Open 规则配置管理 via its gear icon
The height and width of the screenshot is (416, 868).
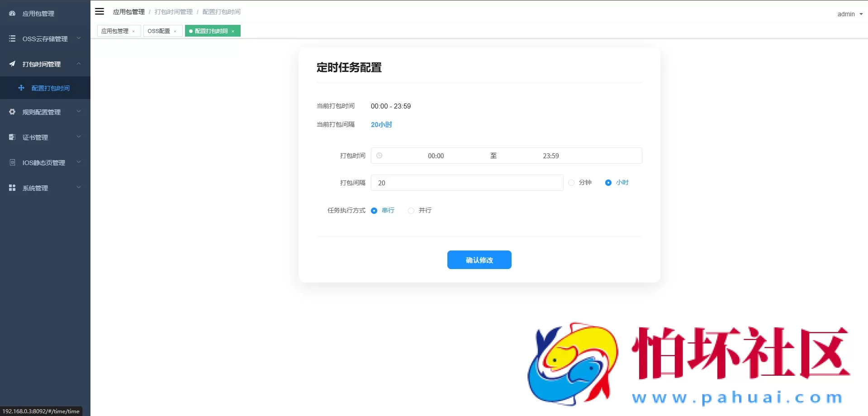[x=12, y=112]
